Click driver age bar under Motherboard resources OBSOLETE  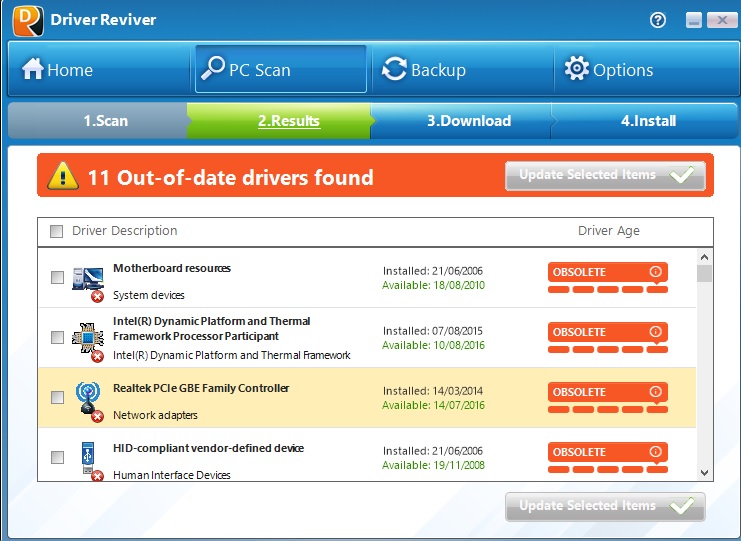pos(608,289)
